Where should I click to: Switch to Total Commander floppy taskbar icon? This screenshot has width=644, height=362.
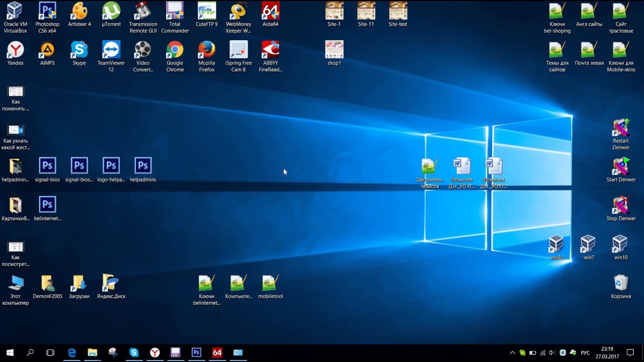(x=175, y=352)
